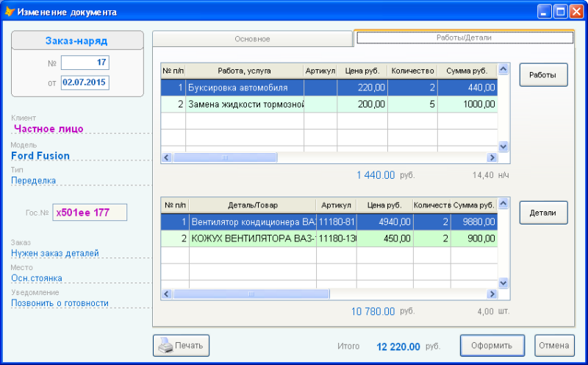
Task: Click right arrow of works horizontal scrollbar
Action: coord(492,157)
